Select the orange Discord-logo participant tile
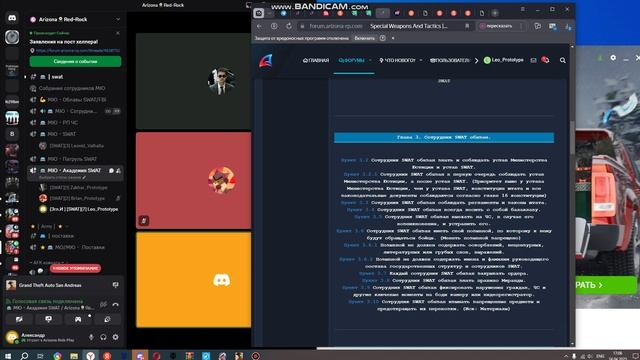The width and height of the screenshot is (640, 360). click(x=193, y=280)
